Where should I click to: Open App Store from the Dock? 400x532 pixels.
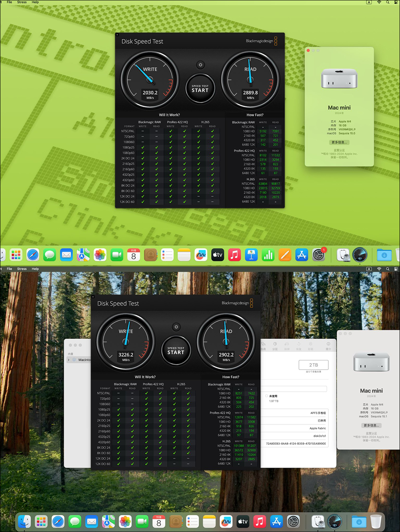pos(301,255)
